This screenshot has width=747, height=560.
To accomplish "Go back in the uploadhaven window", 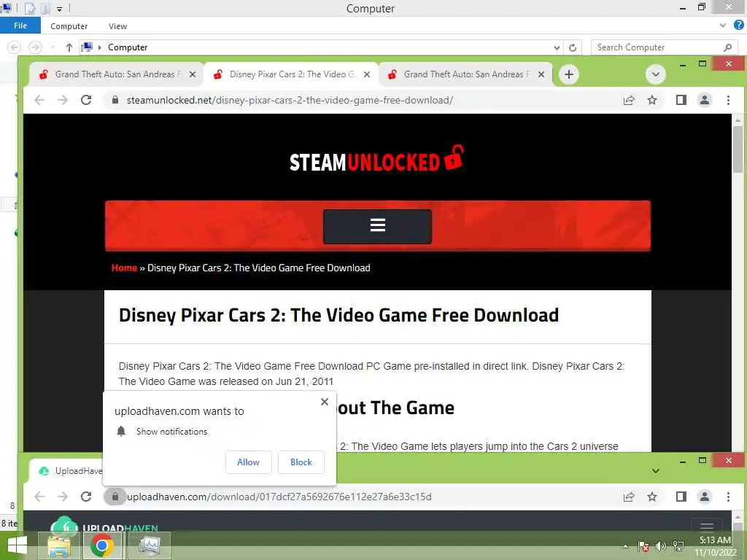I will tap(39, 497).
